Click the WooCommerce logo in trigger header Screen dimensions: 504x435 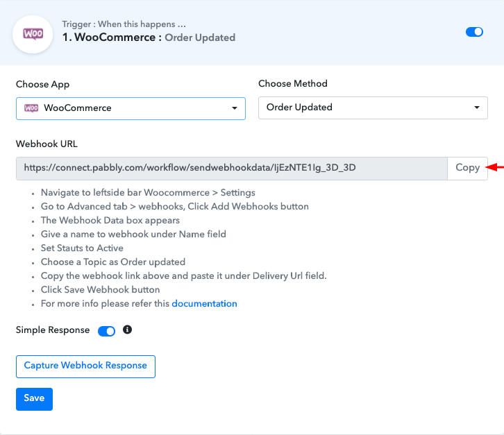click(33, 34)
